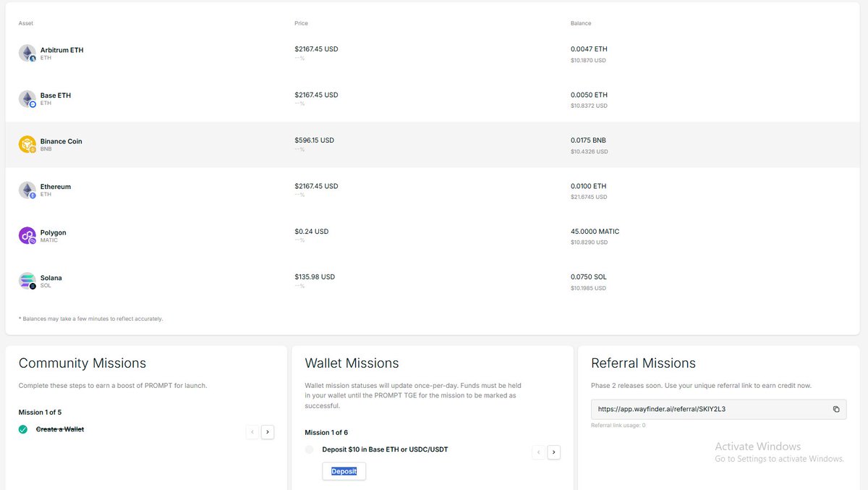Click the balances may take minutes note
Image resolution: width=868 pixels, height=490 pixels.
tap(90, 319)
